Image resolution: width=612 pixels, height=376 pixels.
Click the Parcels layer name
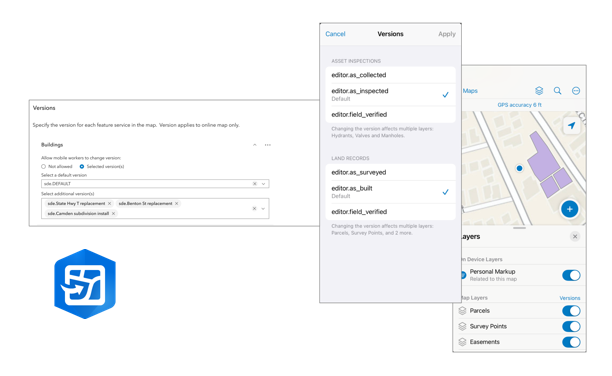480,311
